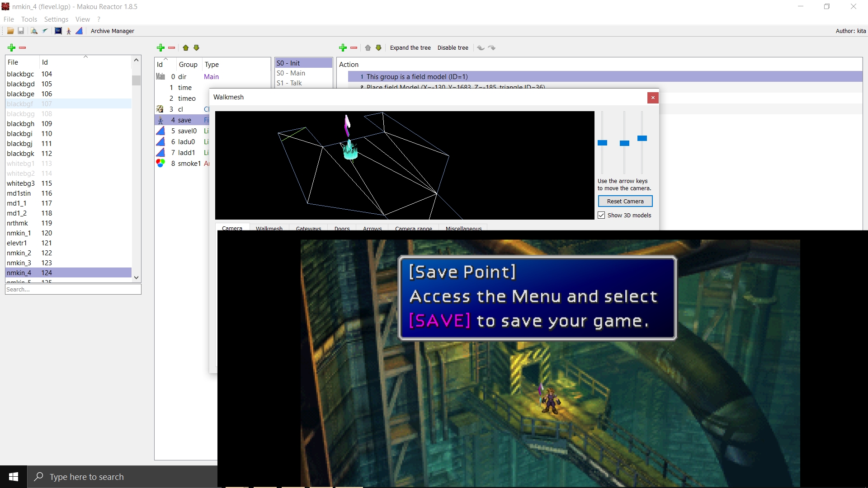Click Expand the tree
868x488 pixels.
(x=410, y=48)
